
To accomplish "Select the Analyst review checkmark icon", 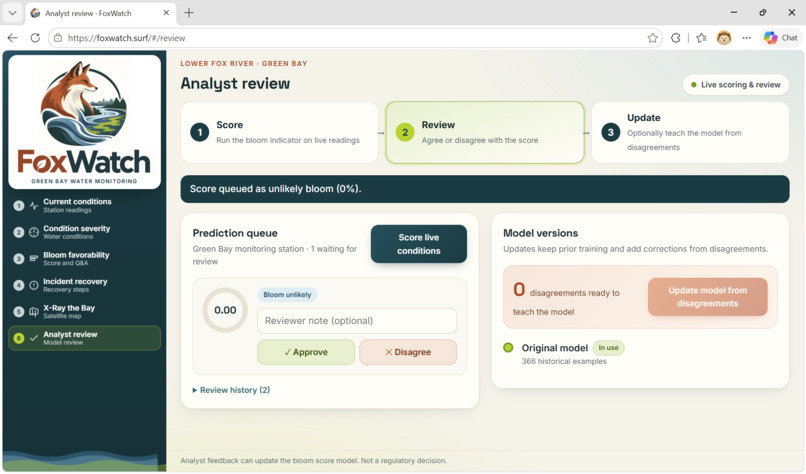I will click(34, 338).
